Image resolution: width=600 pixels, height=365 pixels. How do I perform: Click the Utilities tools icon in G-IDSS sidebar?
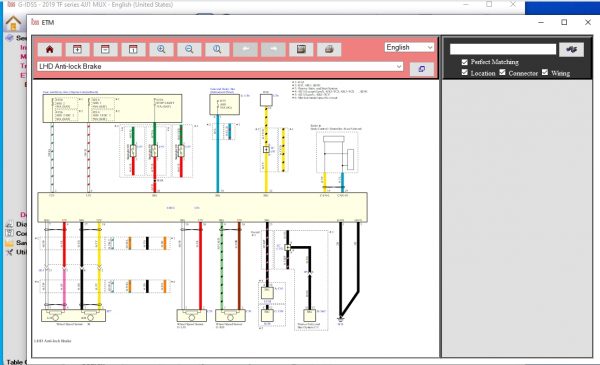pos(10,252)
